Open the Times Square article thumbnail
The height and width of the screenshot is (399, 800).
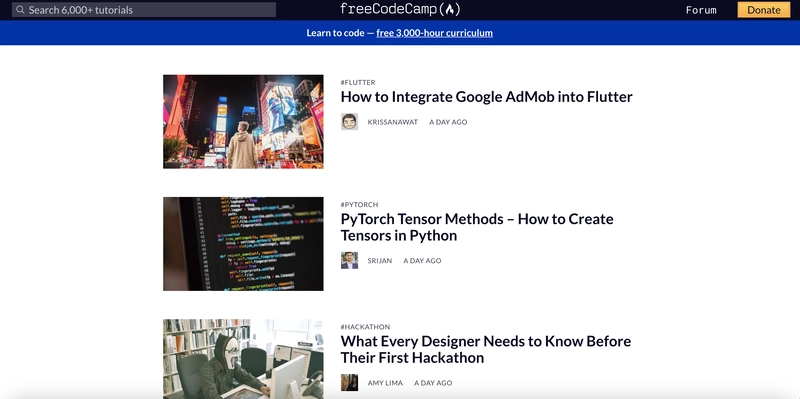(x=243, y=121)
